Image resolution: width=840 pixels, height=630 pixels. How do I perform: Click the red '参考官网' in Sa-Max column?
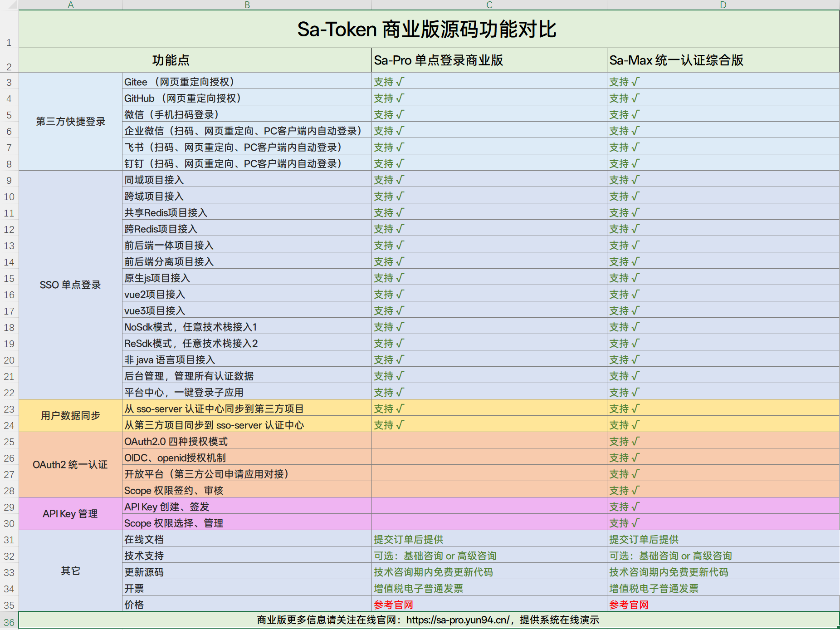[629, 605]
